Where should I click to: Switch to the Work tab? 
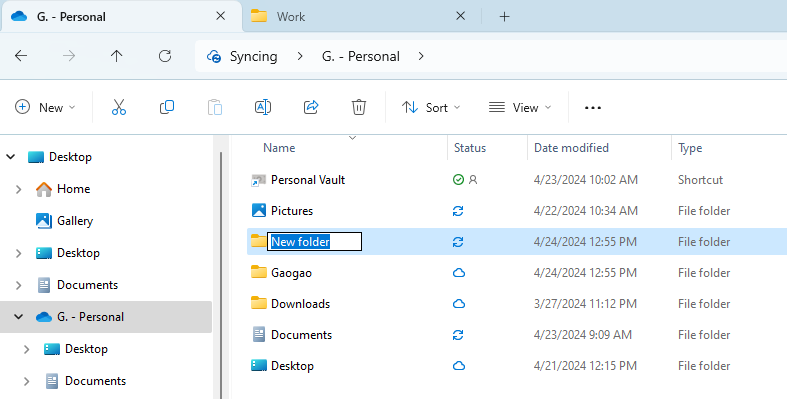pos(361,17)
